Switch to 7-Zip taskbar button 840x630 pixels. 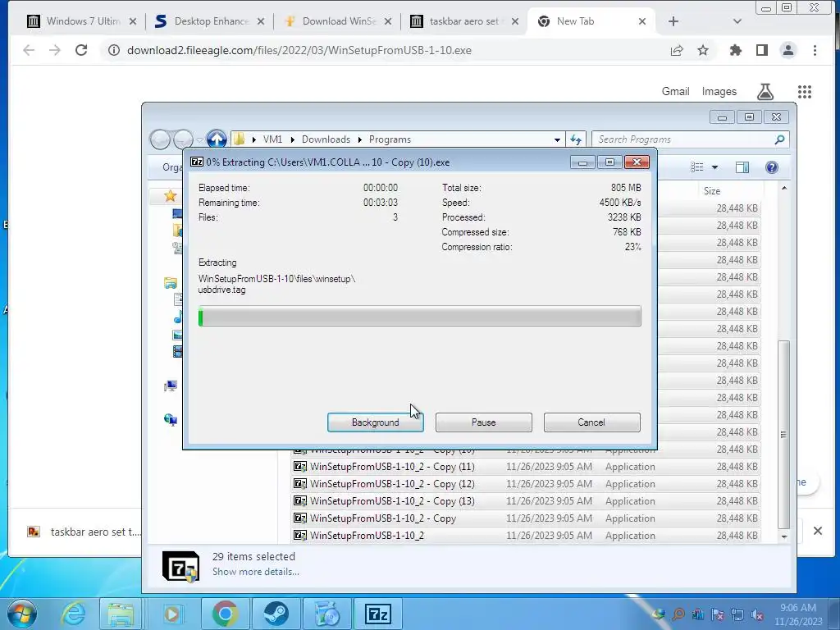[378, 614]
